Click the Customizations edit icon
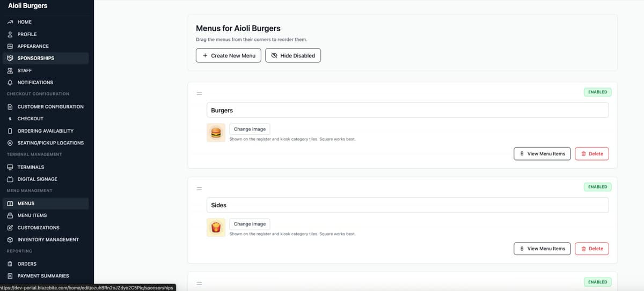Screen dimensions: 644x291 [10, 228]
